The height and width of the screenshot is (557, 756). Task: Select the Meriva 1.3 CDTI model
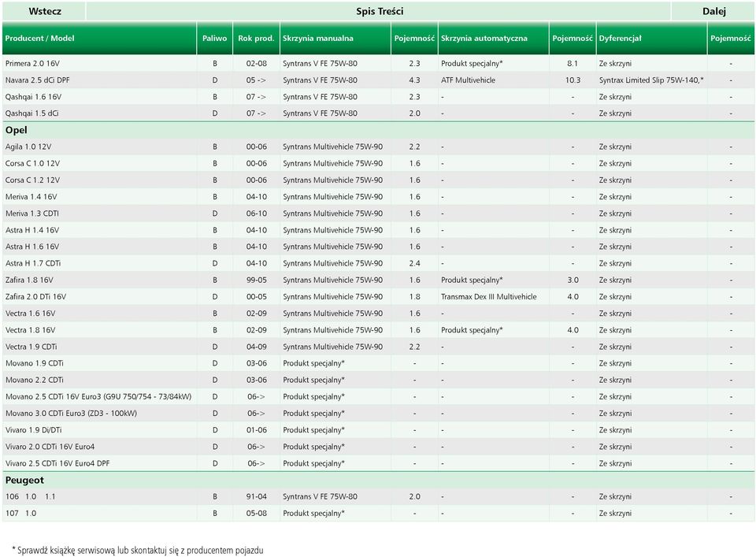coord(32,214)
